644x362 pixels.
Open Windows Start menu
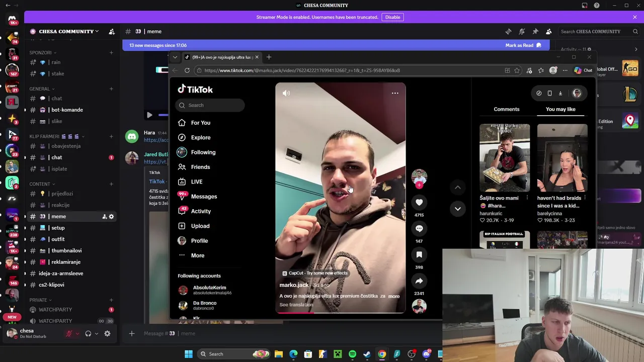(x=189, y=354)
